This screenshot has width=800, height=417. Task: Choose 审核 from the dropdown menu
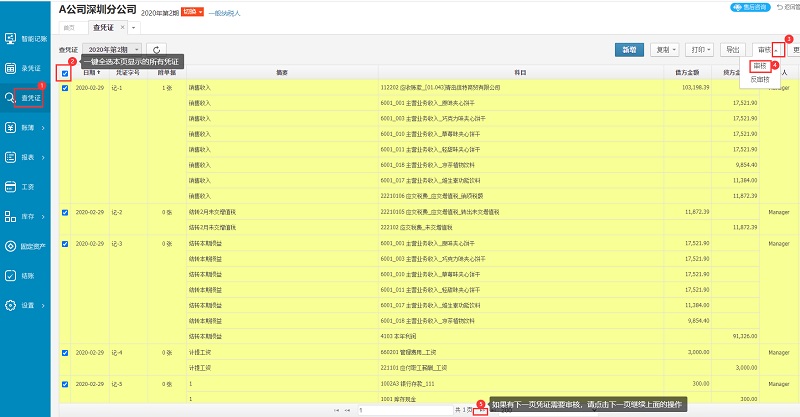(x=759, y=66)
